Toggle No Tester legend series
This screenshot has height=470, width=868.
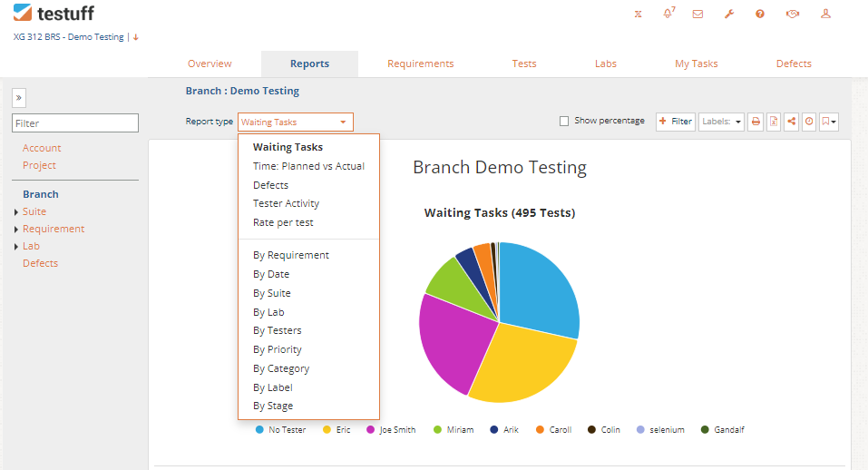coord(280,429)
